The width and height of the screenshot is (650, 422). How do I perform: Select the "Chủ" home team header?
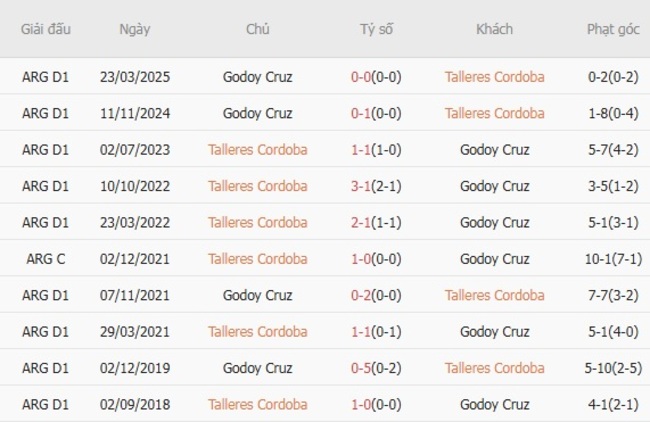tap(258, 29)
